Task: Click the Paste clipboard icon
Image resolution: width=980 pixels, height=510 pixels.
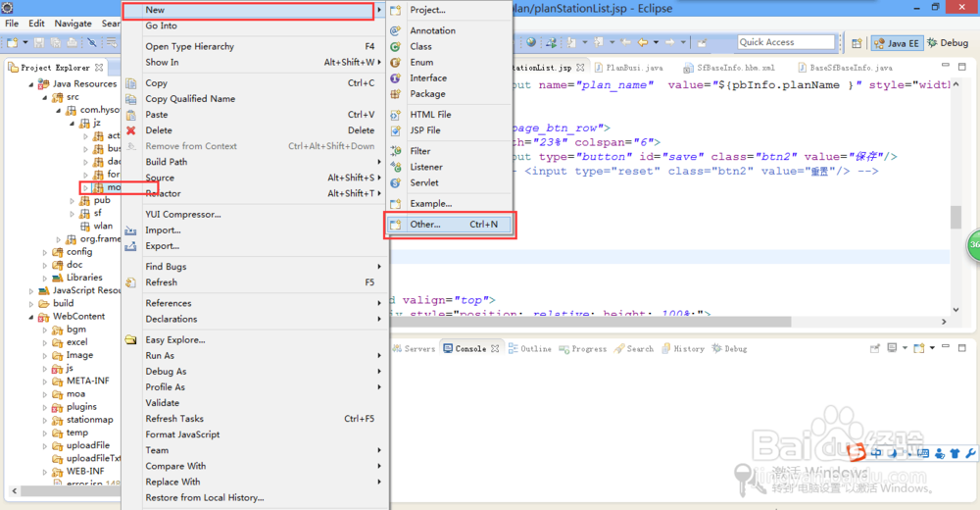Action: [x=130, y=115]
